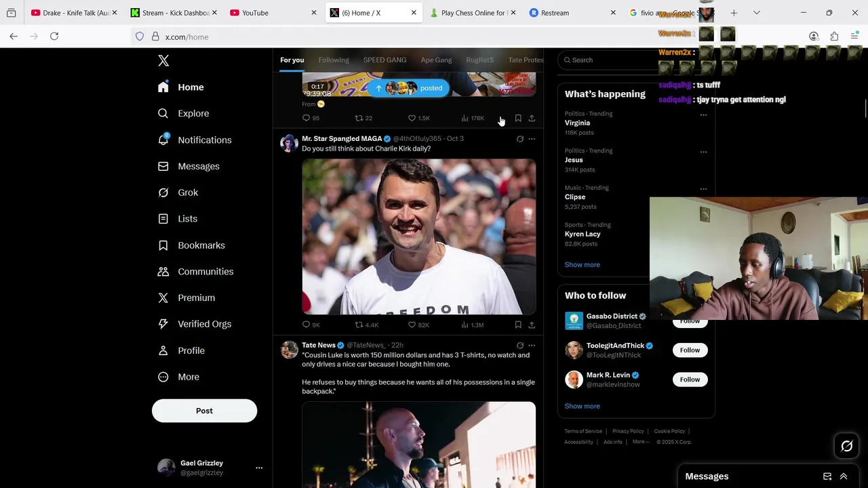Open Gael Grizzley account options menu
The image size is (868, 488).
[x=258, y=468]
